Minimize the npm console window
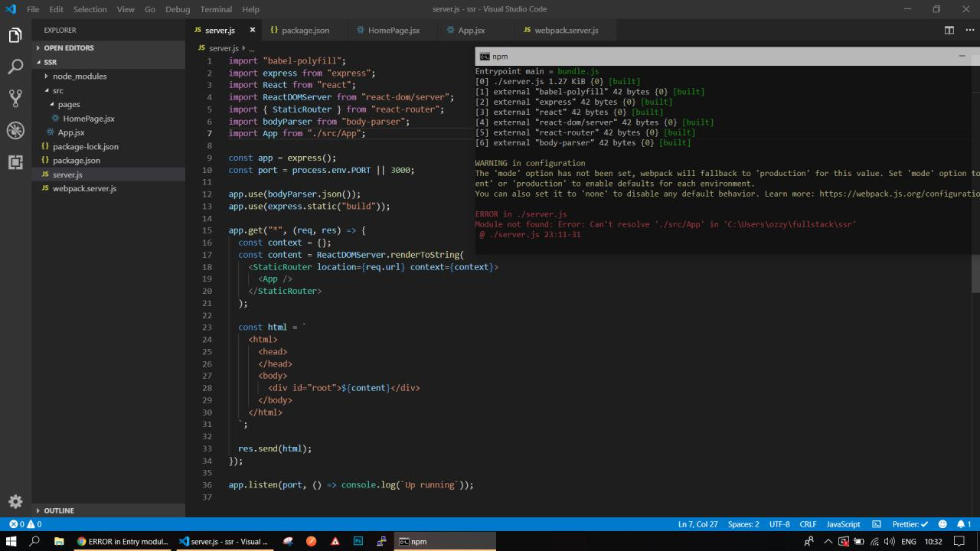Viewport: 980px width, 551px height. [x=962, y=56]
